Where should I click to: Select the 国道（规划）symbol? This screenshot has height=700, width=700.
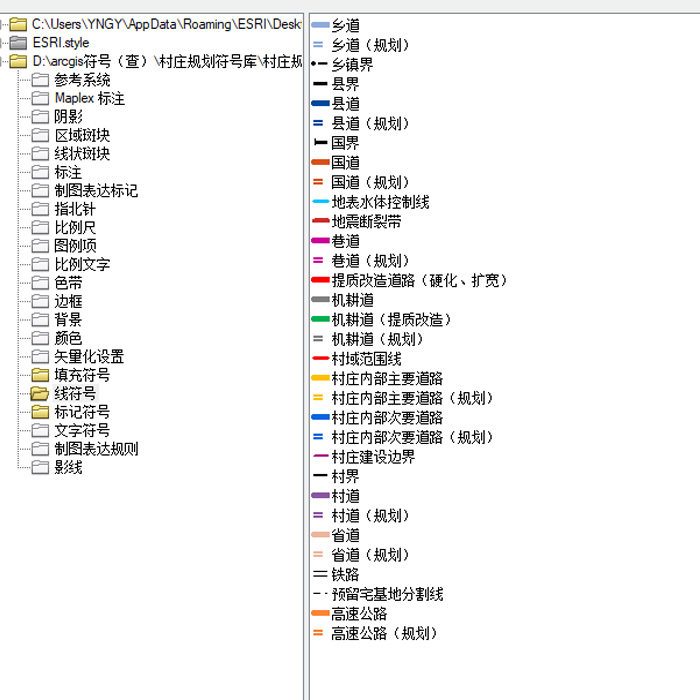tap(360, 182)
